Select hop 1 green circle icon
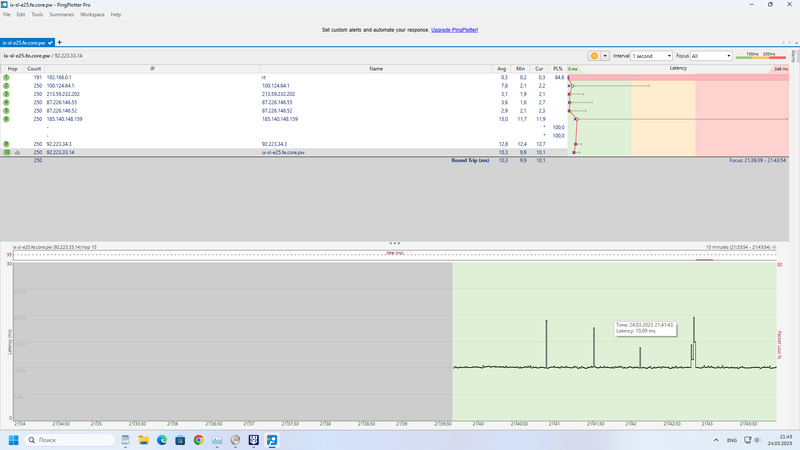The height and width of the screenshot is (450, 800). point(6,78)
